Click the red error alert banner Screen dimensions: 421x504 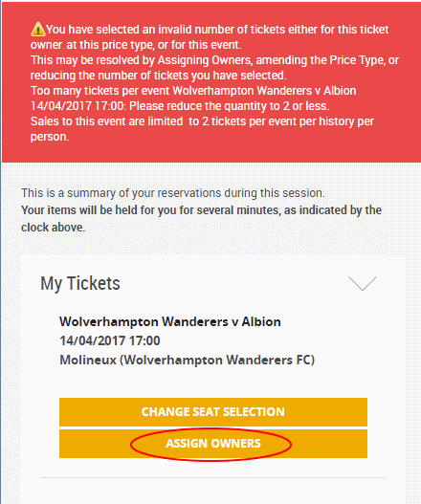tap(211, 83)
